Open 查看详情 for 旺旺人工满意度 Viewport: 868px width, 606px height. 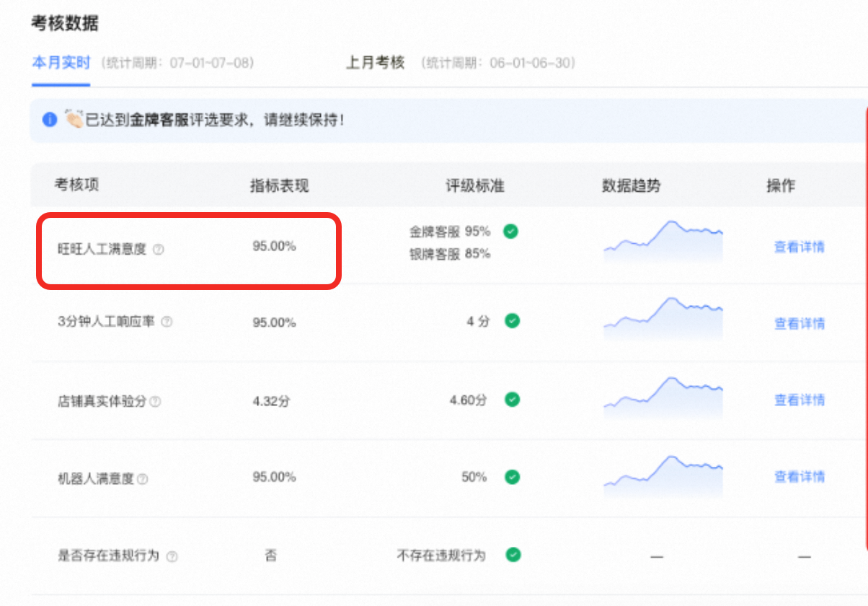click(800, 247)
